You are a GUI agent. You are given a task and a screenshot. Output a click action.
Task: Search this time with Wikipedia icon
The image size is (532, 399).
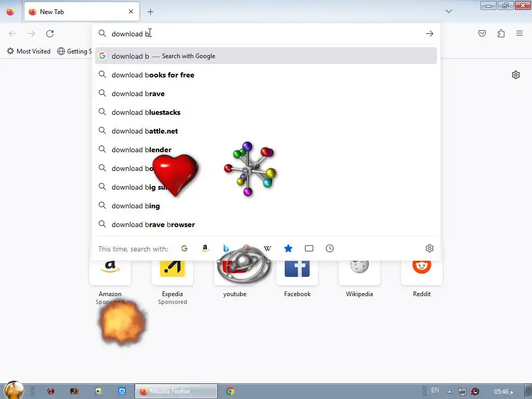coord(268,248)
